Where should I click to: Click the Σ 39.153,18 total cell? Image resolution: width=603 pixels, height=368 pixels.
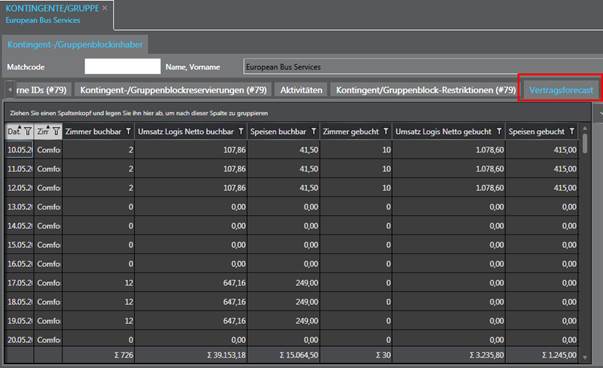(x=192, y=355)
